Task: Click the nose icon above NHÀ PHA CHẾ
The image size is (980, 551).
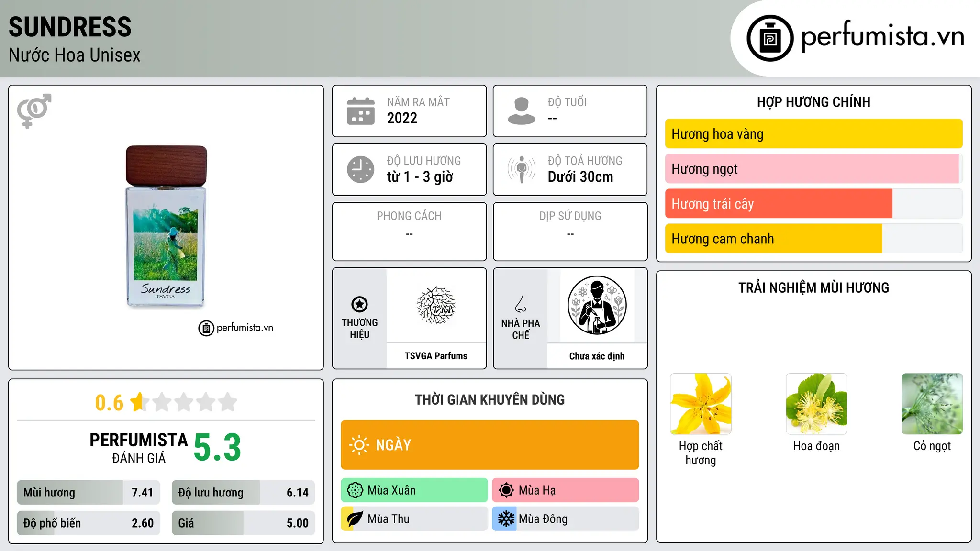Action: pyautogui.click(x=521, y=304)
